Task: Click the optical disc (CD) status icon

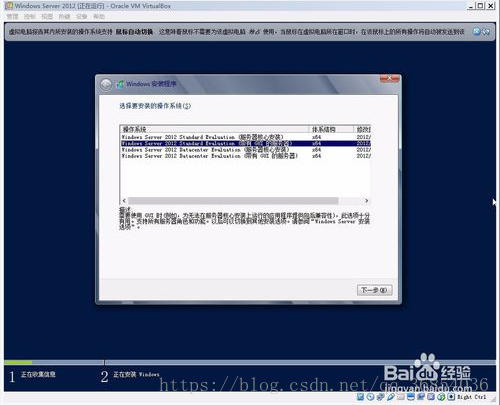Action: [x=370, y=397]
